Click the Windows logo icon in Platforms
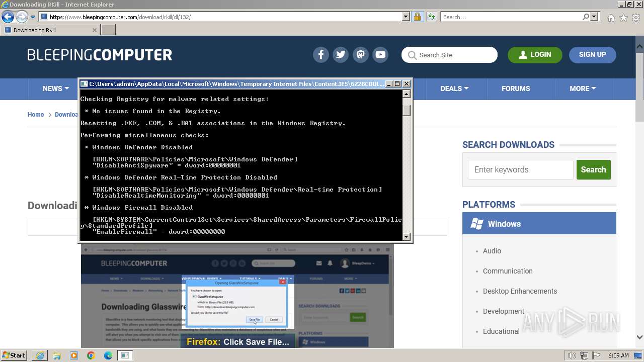Image resolution: width=644 pixels, height=362 pixels. pyautogui.click(x=477, y=224)
